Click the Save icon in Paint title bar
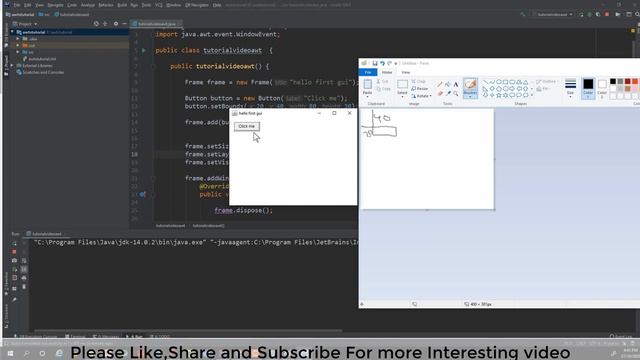 pos(374,63)
